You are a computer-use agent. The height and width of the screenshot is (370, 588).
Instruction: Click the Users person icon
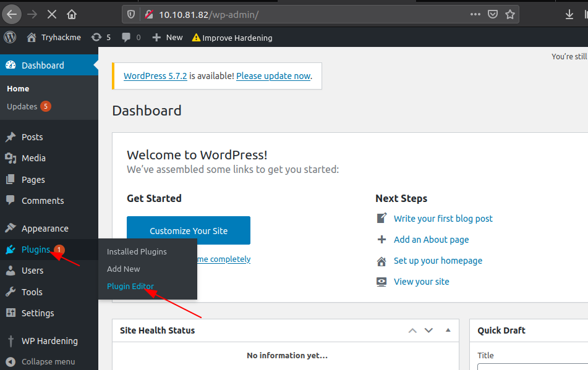(11, 271)
